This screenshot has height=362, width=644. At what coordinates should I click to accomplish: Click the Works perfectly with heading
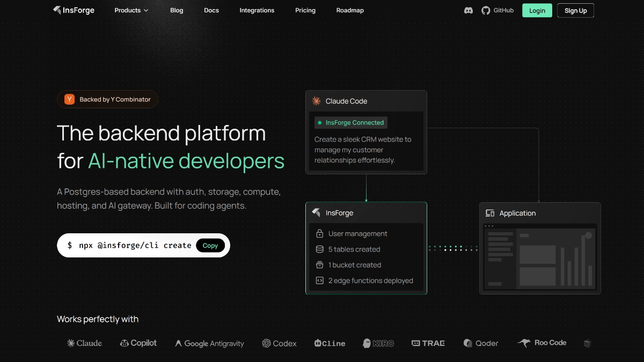coord(98,319)
